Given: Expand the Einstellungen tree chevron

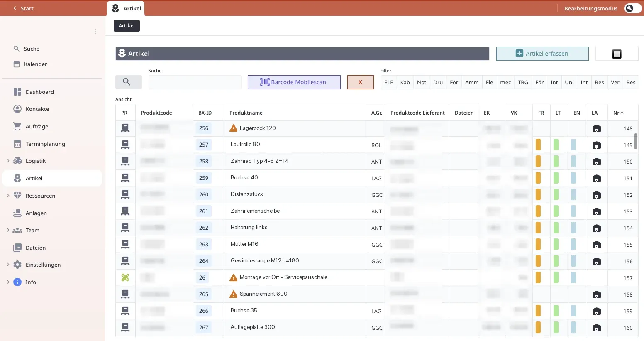Looking at the screenshot, I should 8,265.
